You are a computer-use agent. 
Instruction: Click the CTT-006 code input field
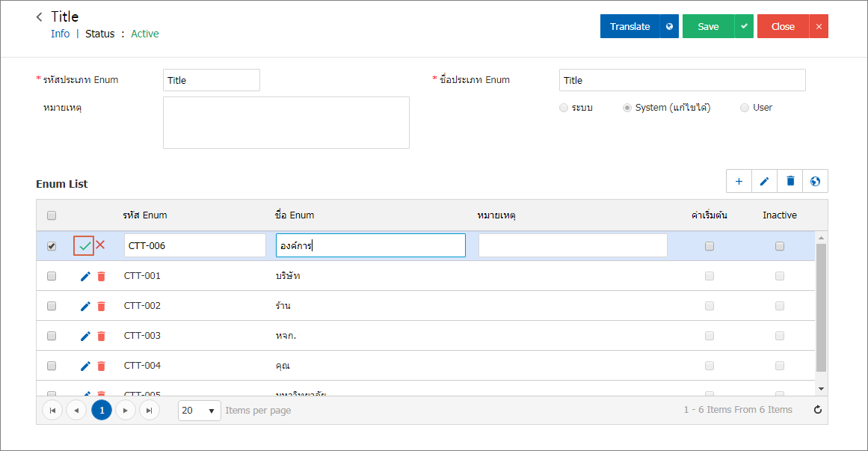[x=195, y=245]
